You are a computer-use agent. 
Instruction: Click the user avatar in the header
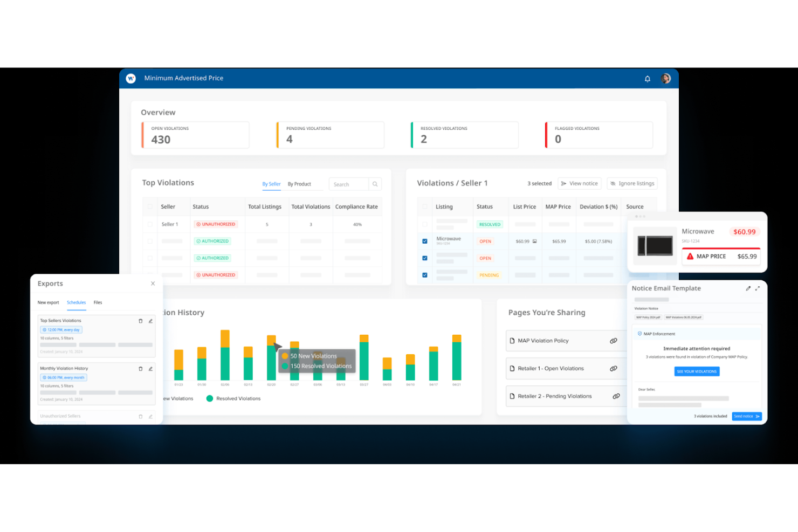[x=666, y=78]
